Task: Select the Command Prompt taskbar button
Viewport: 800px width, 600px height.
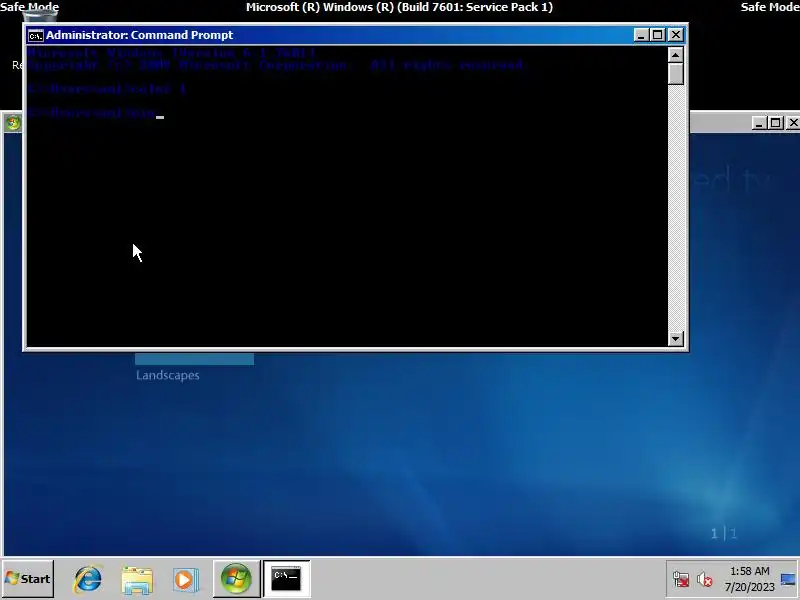Action: pos(286,579)
